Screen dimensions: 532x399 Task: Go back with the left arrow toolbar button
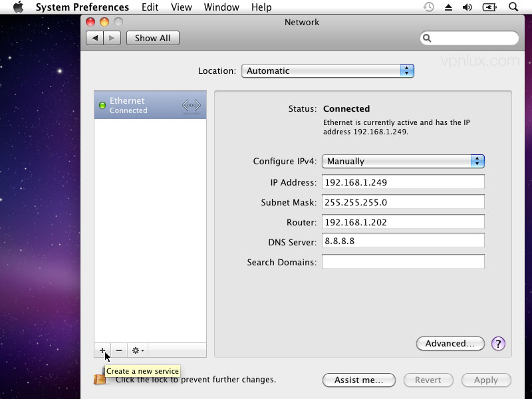click(x=95, y=38)
